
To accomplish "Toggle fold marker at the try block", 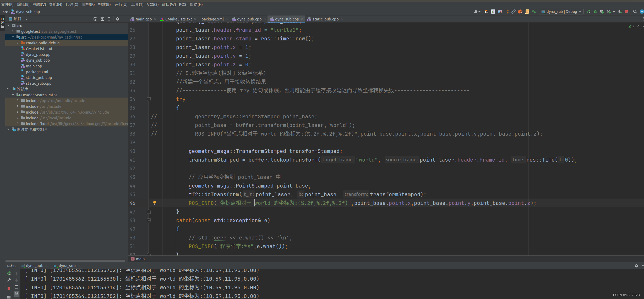I will tap(149, 99).
